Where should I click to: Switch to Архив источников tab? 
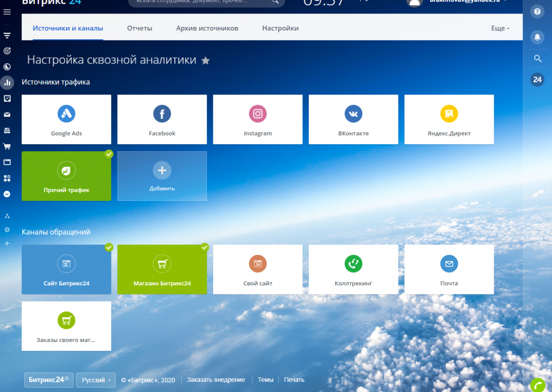click(208, 28)
